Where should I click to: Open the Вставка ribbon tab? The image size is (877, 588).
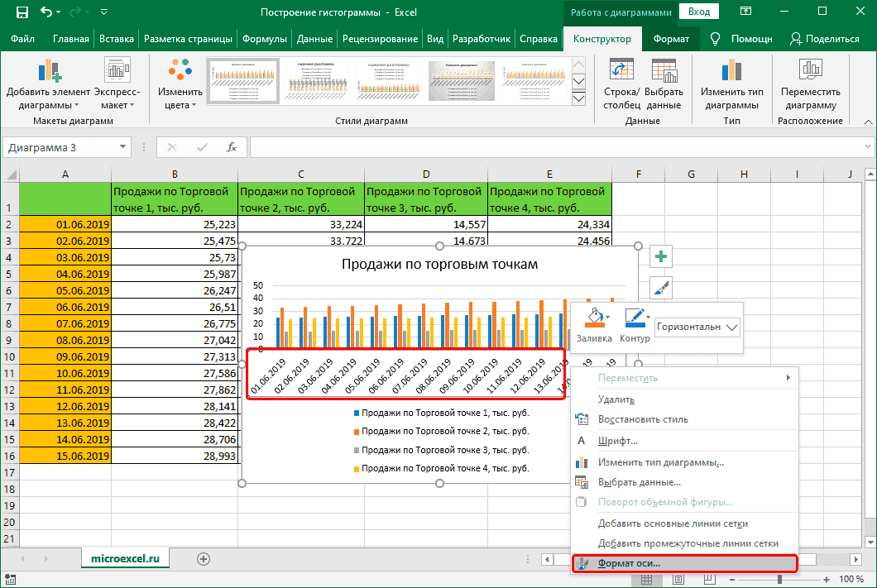coord(117,39)
